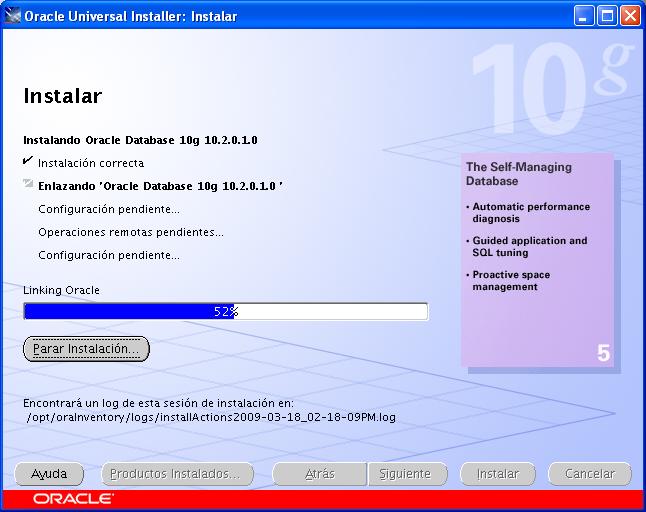This screenshot has height=512, width=646.
Task: Click 'Automatic performance diagnosis' bullet
Action: pos(531,213)
